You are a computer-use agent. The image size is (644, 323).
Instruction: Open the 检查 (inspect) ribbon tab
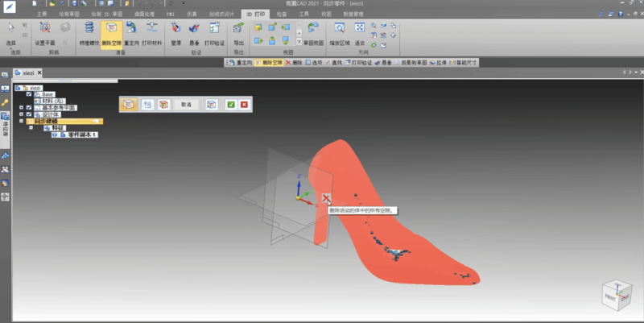(x=281, y=14)
